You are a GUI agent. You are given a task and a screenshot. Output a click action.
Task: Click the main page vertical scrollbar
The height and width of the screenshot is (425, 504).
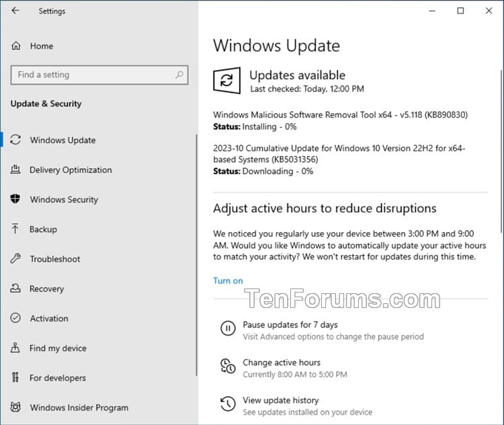click(x=501, y=151)
